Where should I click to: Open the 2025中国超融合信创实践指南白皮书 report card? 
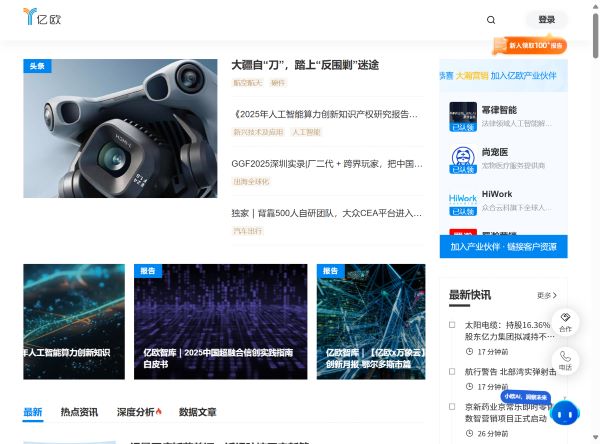pyautogui.click(x=220, y=322)
